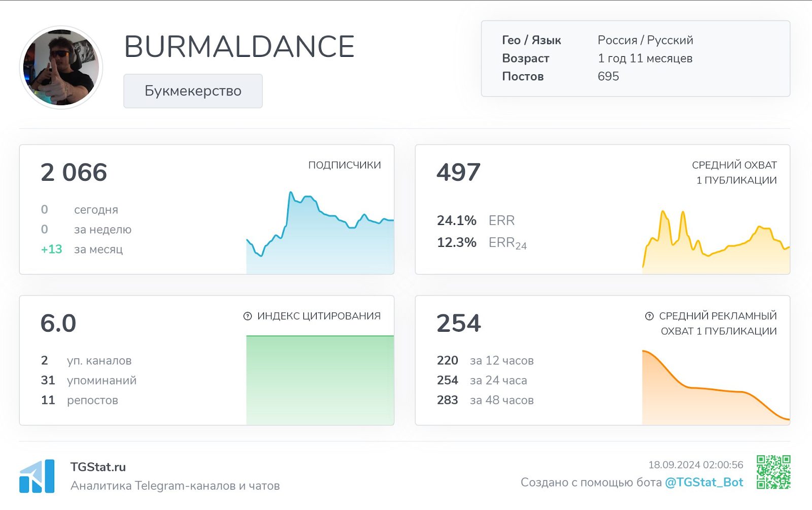Click the QR code image
812x510 pixels.
[x=773, y=472]
